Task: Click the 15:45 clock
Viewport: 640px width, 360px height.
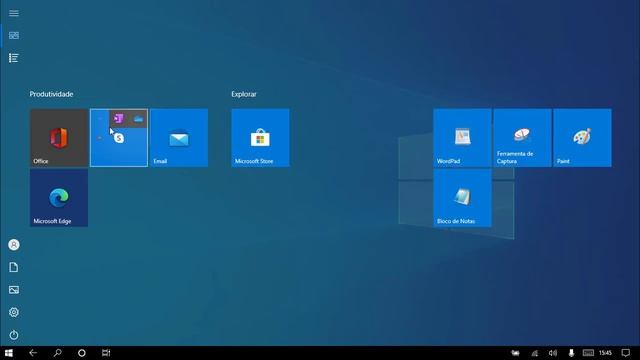Action: (x=605, y=353)
